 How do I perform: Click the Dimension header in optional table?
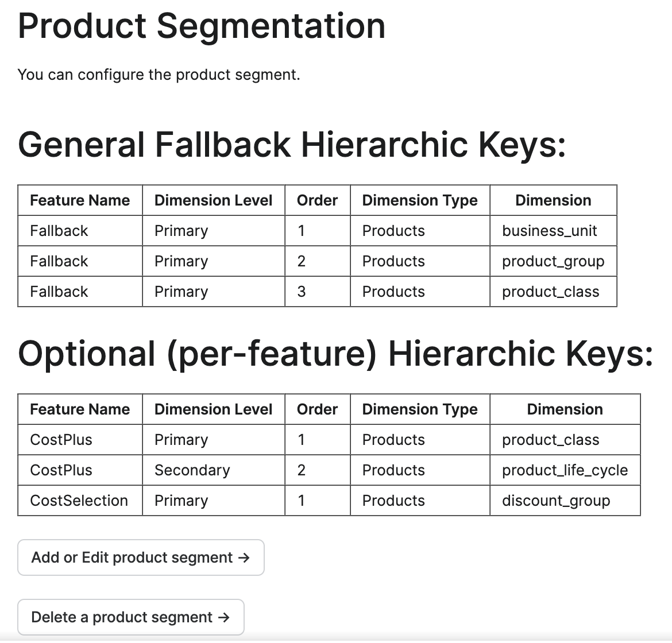(x=565, y=409)
